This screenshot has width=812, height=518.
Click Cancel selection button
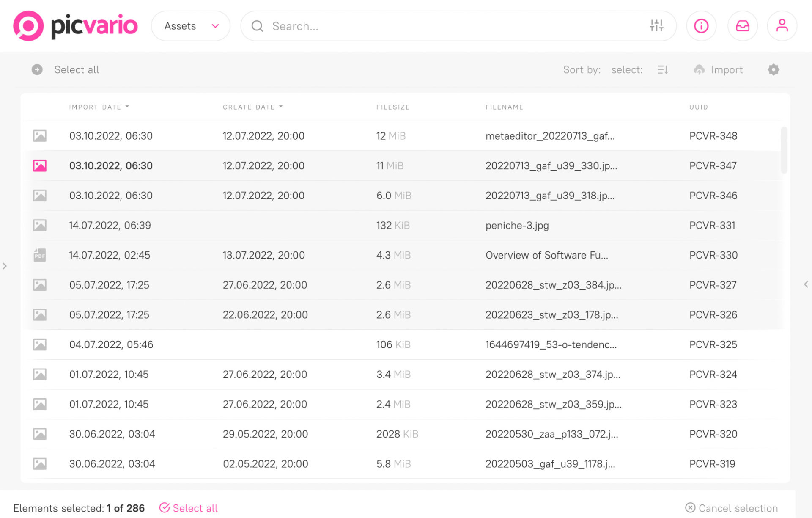[732, 508]
